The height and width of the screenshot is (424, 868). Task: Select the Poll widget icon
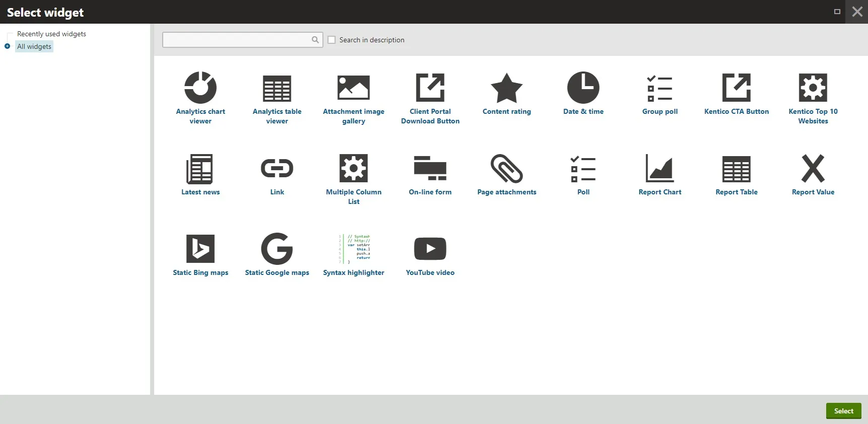(583, 169)
